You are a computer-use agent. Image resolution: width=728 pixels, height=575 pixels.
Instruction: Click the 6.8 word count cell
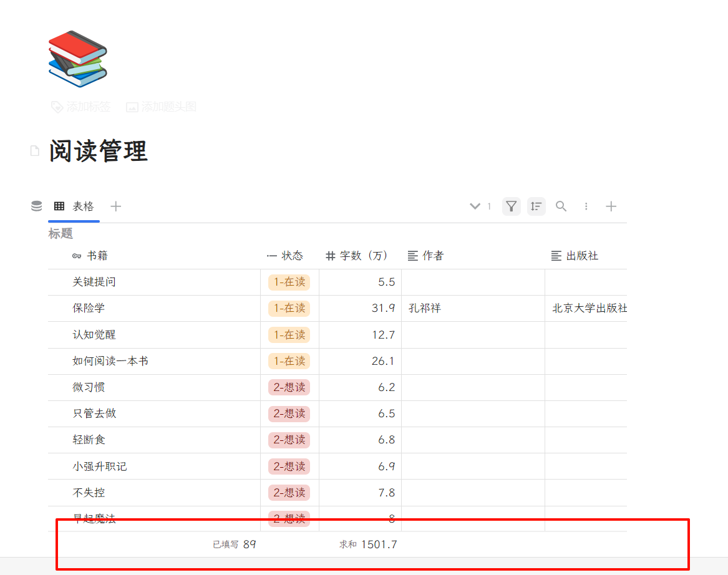click(x=361, y=440)
